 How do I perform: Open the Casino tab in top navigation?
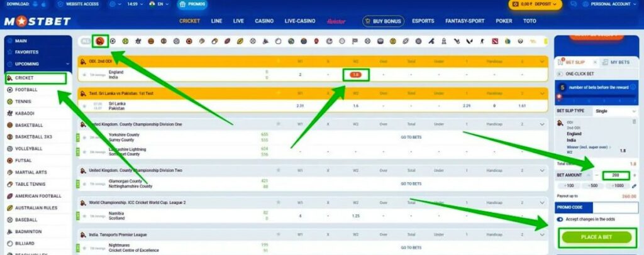pos(264,21)
